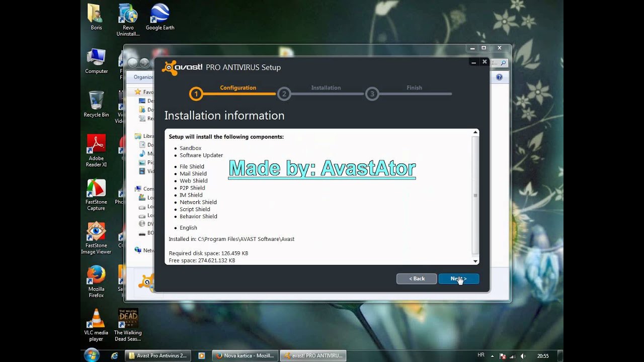Click 'Script Shield' component entry

(x=195, y=209)
